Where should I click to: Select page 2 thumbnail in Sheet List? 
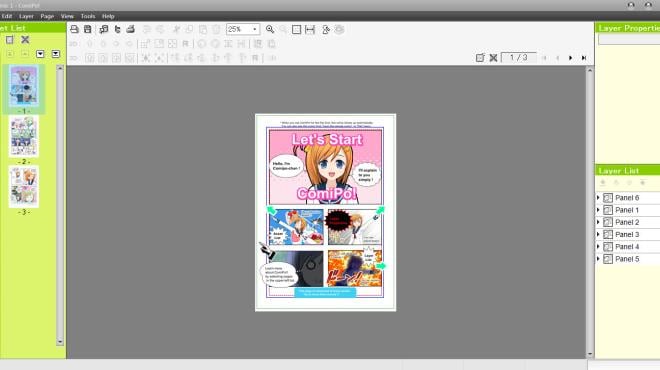(24, 136)
